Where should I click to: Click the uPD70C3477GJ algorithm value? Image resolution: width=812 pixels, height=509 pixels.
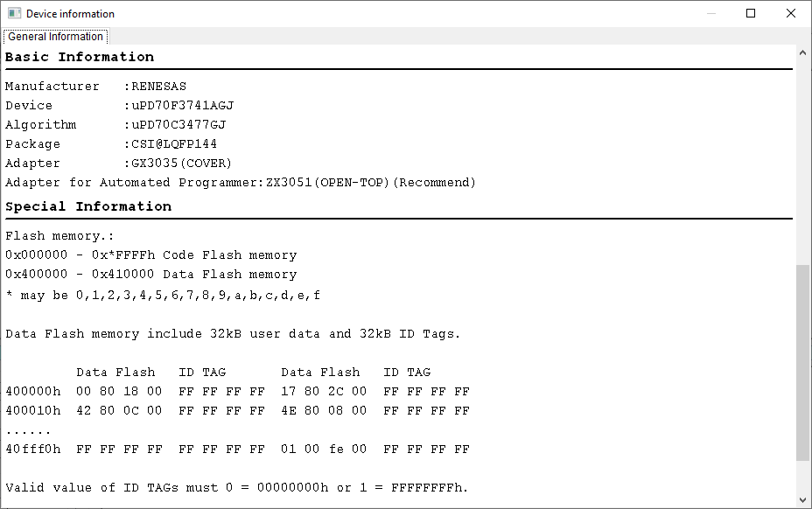[178, 125]
